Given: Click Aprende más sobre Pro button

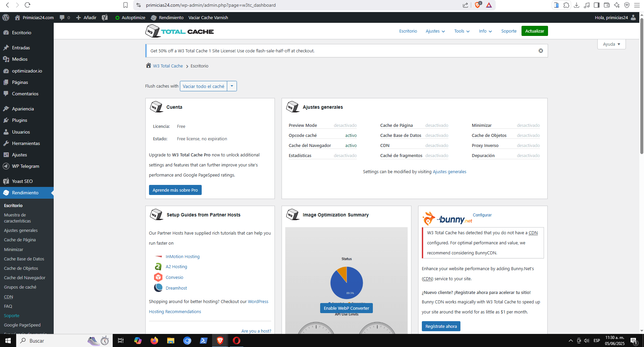Looking at the screenshot, I should pos(175,190).
